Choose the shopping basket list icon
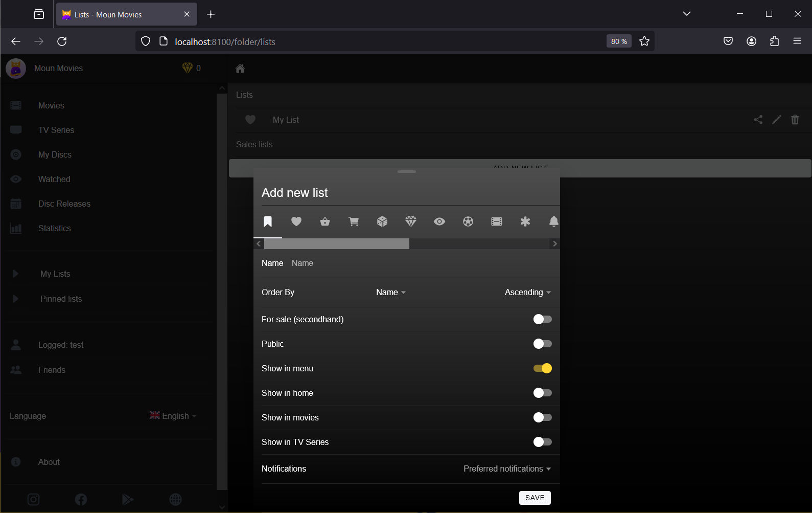The image size is (812, 513). pyautogui.click(x=325, y=221)
